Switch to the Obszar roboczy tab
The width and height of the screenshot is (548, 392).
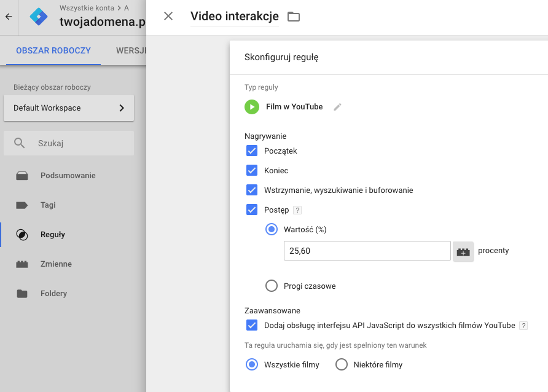tap(53, 50)
